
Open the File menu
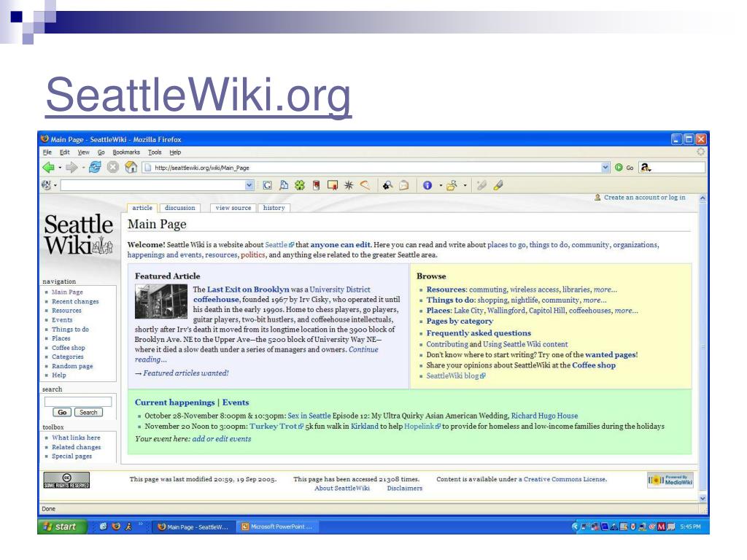pyautogui.click(x=47, y=152)
